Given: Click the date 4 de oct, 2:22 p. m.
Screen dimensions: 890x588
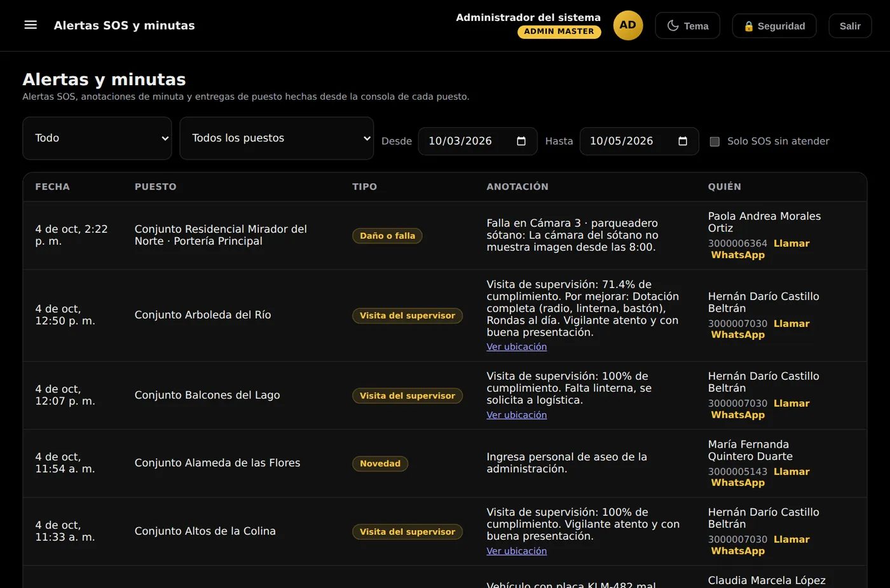Looking at the screenshot, I should coord(71,235).
